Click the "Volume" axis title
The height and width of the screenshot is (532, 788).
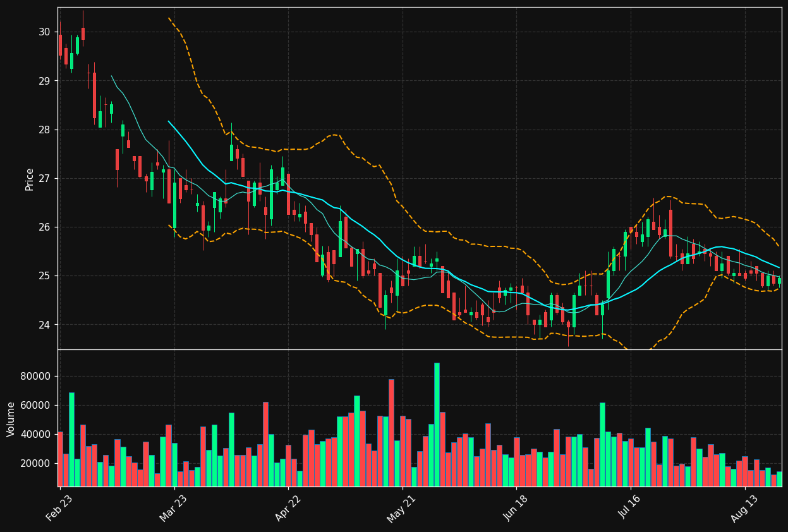(x=11, y=419)
